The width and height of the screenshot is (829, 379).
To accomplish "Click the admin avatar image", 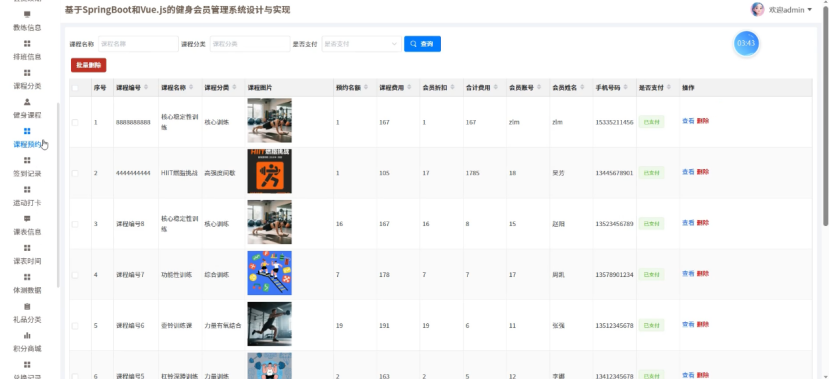I will pos(758,10).
